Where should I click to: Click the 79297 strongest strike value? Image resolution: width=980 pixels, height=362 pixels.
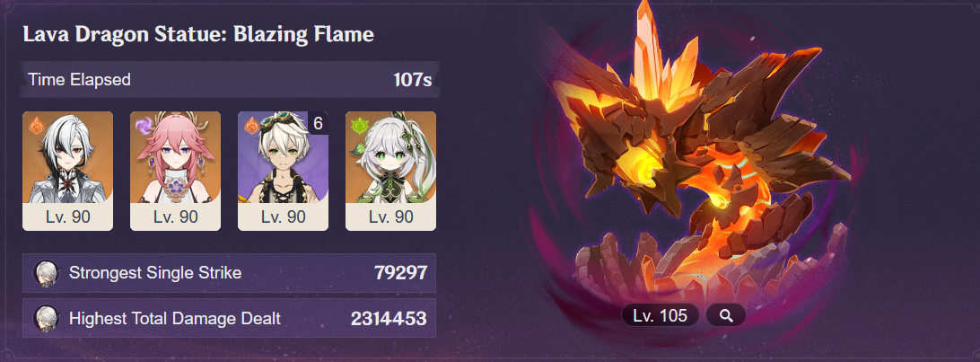(400, 272)
